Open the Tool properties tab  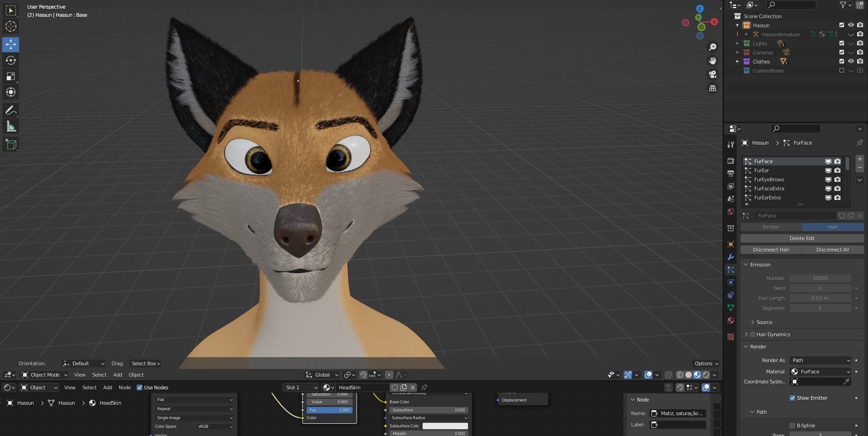(x=730, y=145)
